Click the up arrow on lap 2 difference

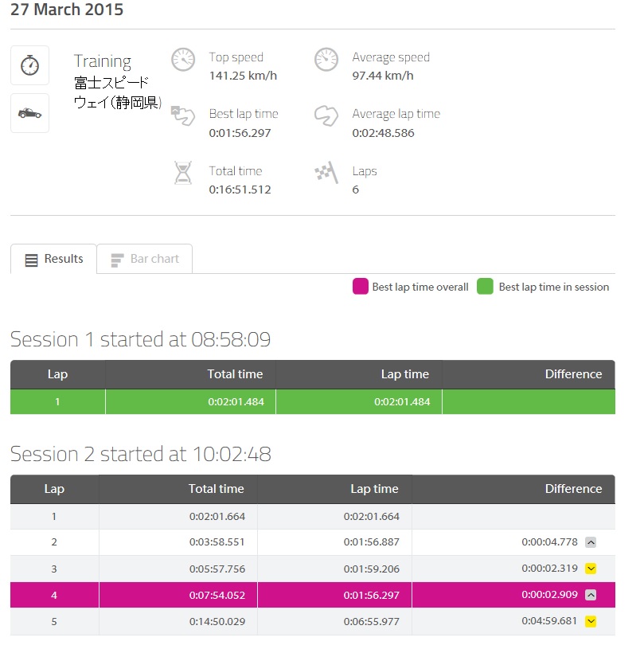[x=591, y=542]
